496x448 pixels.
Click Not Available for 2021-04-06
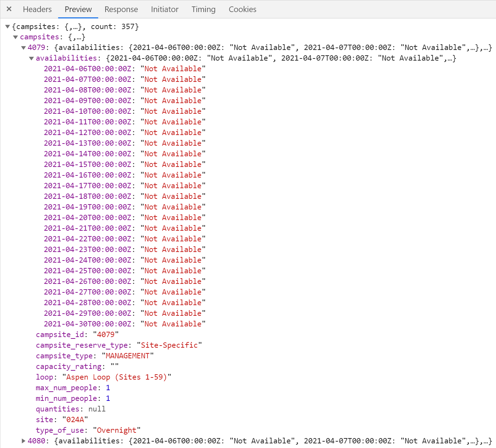pyautogui.click(x=174, y=68)
